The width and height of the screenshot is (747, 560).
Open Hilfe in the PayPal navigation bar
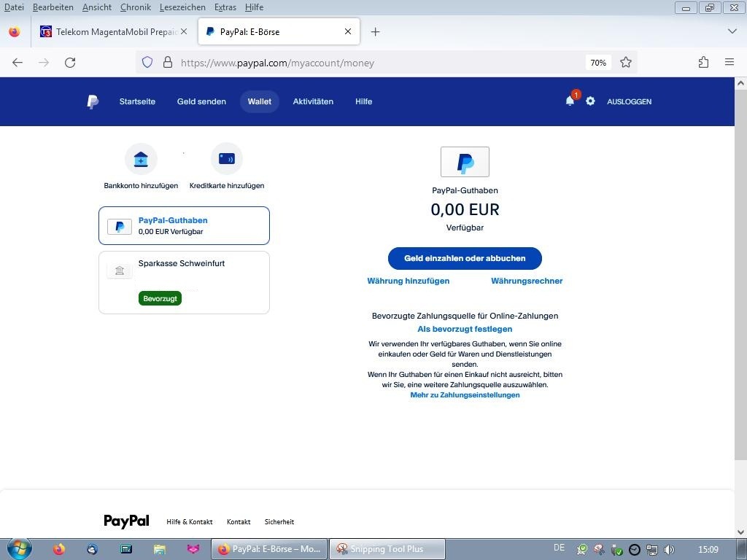(363, 101)
